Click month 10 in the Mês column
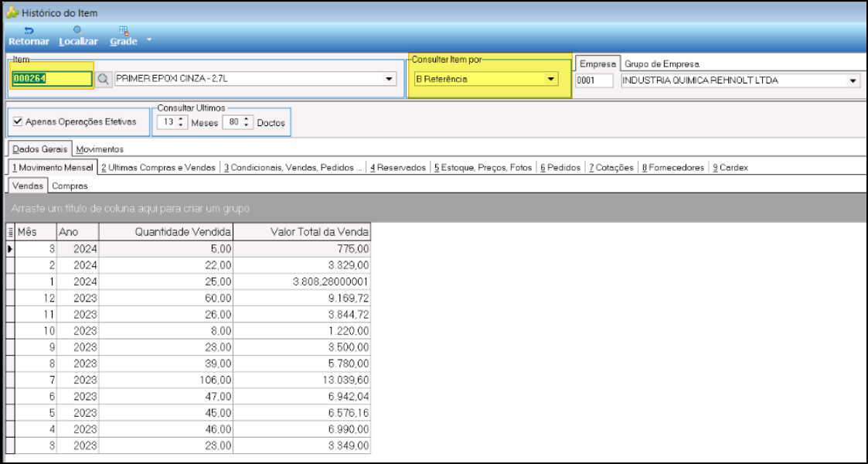The height and width of the screenshot is (464, 868). (x=49, y=331)
